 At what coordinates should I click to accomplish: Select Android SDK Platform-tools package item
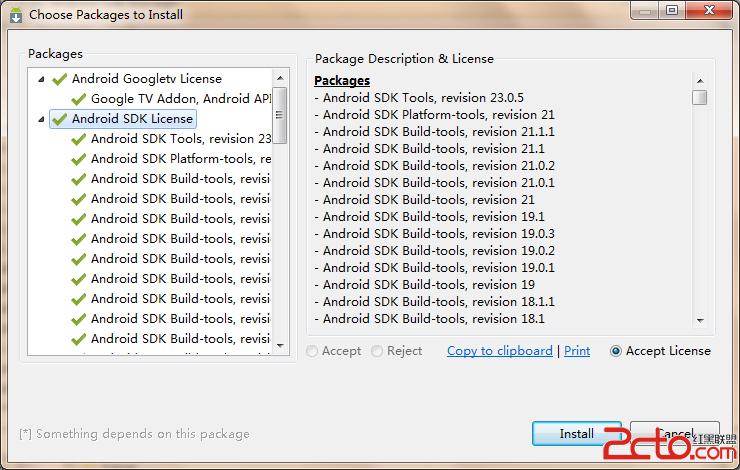(x=180, y=159)
